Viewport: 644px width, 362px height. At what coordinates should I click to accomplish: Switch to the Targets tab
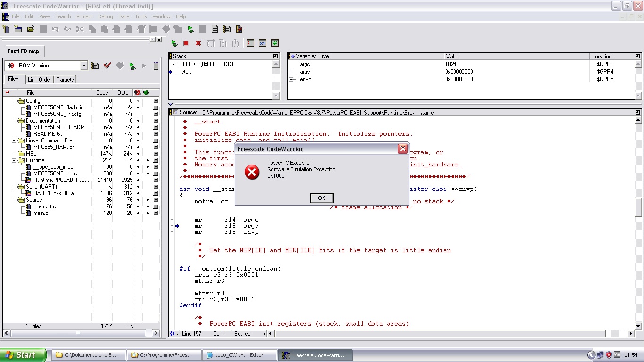pyautogui.click(x=65, y=80)
